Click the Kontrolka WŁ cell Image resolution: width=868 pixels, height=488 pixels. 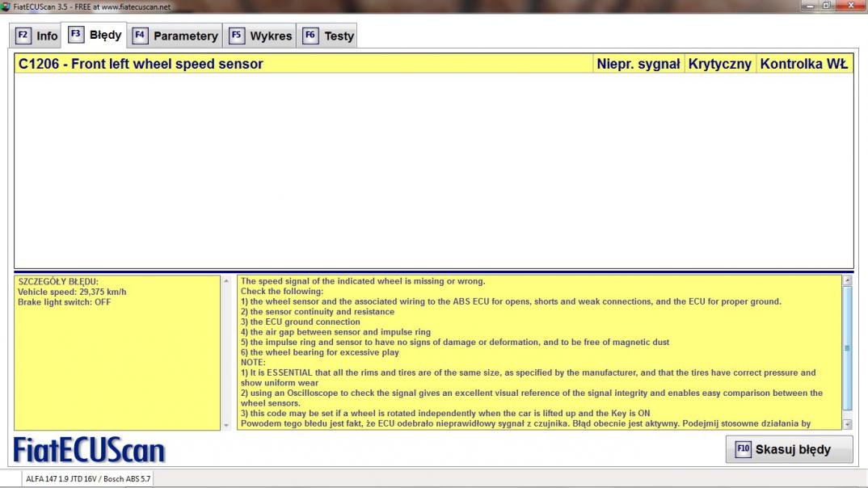click(x=804, y=64)
